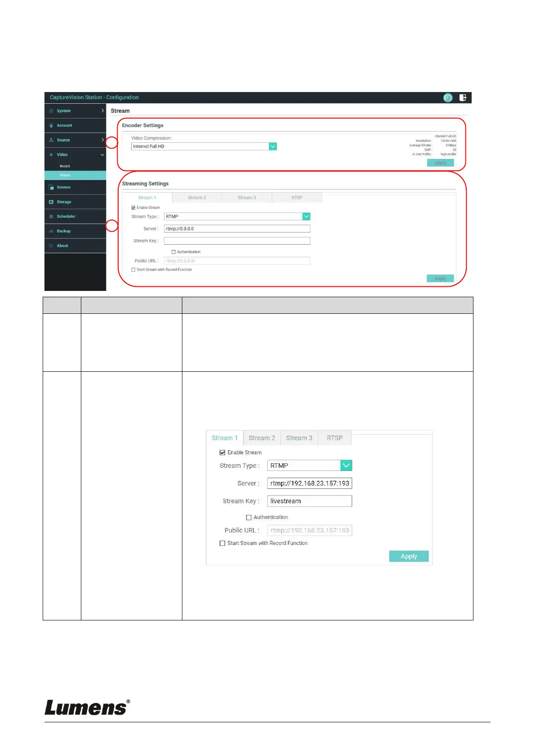This screenshot has width=535, height=756.
Task: Select Stream 2 tab in the enlarged lower panel
Action: point(262,438)
